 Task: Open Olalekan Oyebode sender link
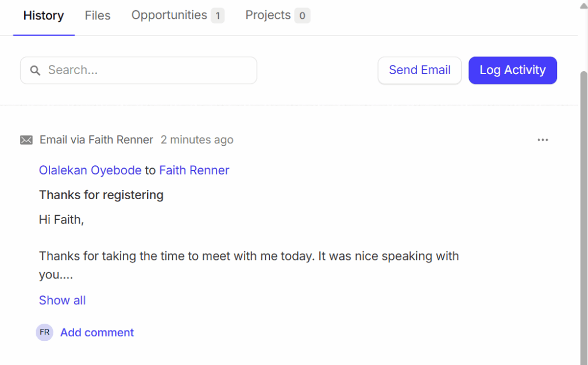[x=90, y=170]
